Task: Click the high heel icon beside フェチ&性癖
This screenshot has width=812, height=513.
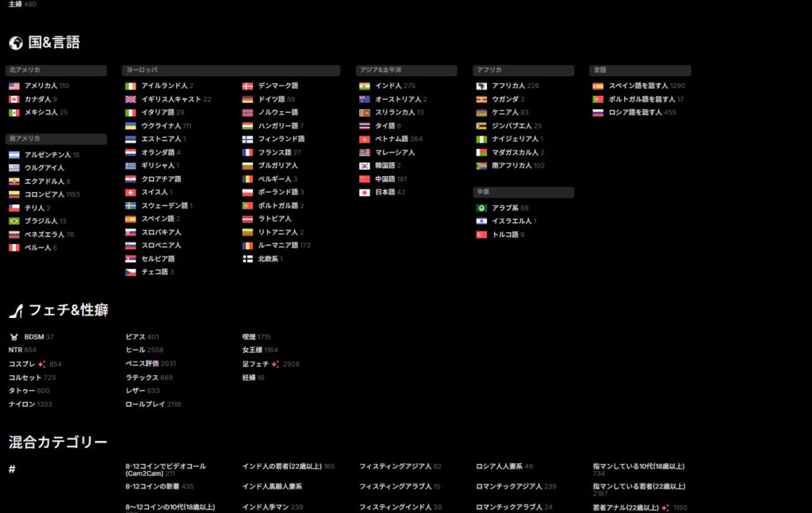Action: [x=15, y=310]
